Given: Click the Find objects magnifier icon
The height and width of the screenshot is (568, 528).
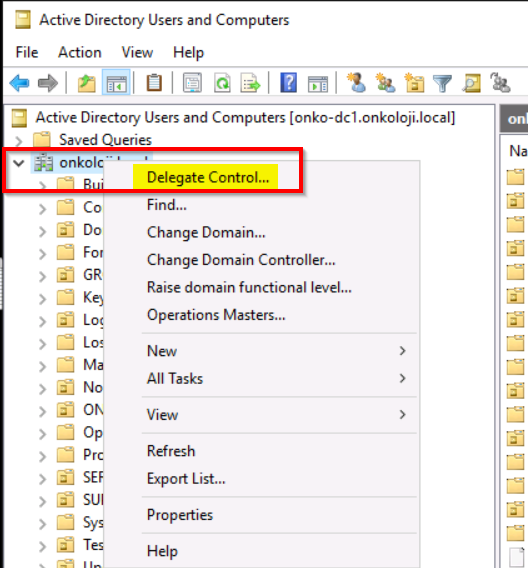Looking at the screenshot, I should click(x=472, y=83).
